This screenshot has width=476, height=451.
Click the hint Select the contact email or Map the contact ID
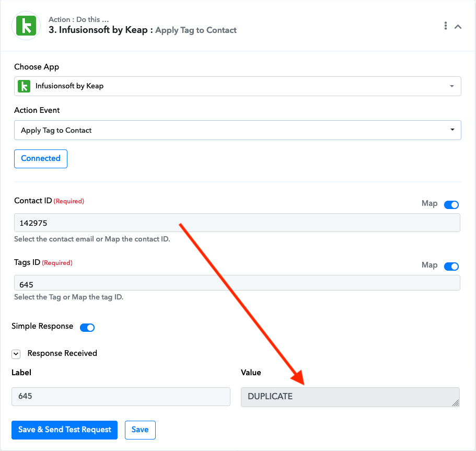tap(92, 239)
